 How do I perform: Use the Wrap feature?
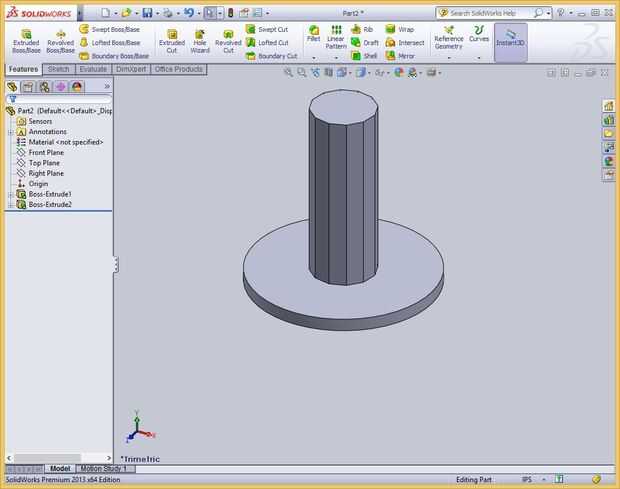(x=400, y=29)
